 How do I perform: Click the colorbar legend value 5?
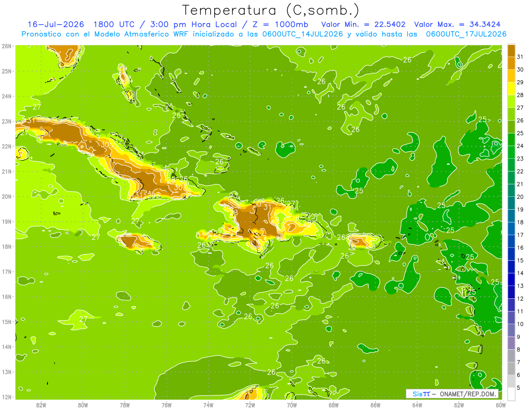519,388
